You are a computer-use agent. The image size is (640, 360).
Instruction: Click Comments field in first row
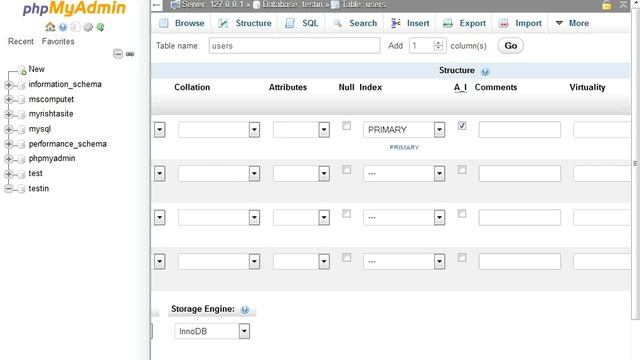[x=520, y=130]
